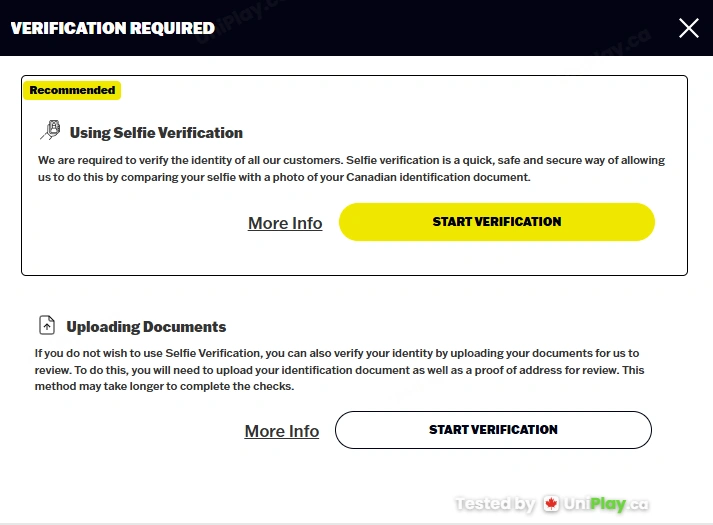The height and width of the screenshot is (525, 713).
Task: Close the Verification Required dialog
Action: (688, 28)
